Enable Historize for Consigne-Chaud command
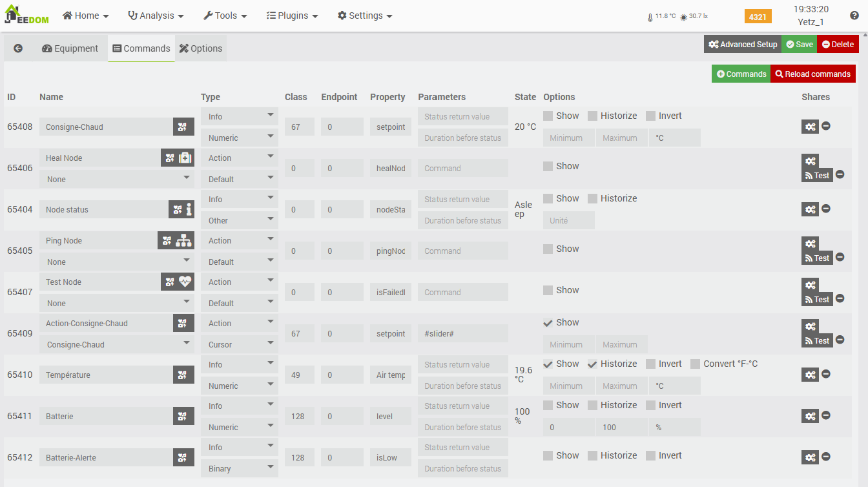868x487 pixels. pos(593,116)
